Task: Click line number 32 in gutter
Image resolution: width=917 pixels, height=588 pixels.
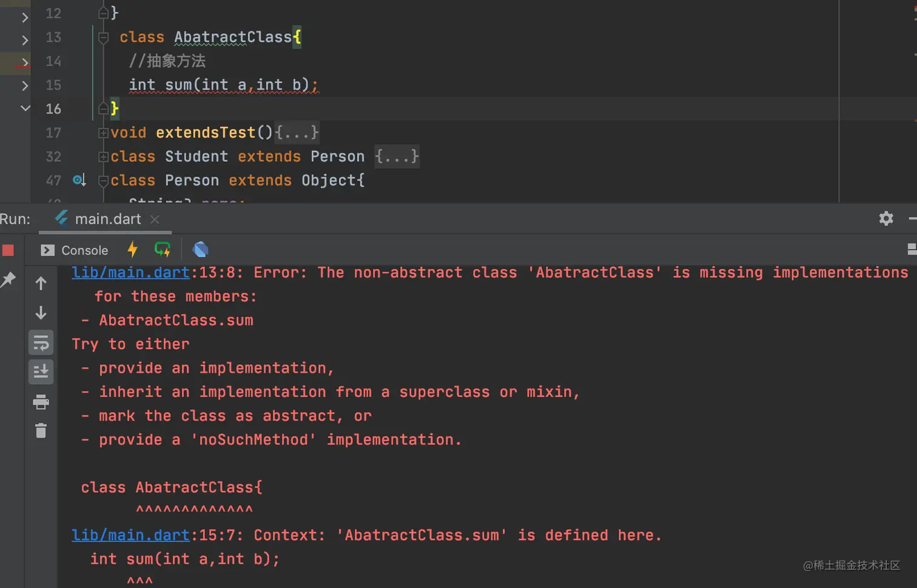Action: (x=53, y=156)
